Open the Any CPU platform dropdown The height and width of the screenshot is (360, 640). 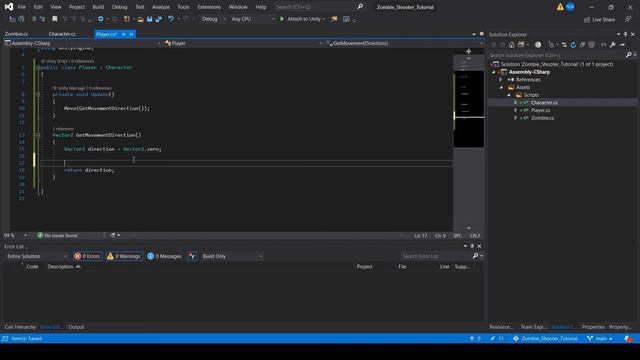click(x=253, y=19)
